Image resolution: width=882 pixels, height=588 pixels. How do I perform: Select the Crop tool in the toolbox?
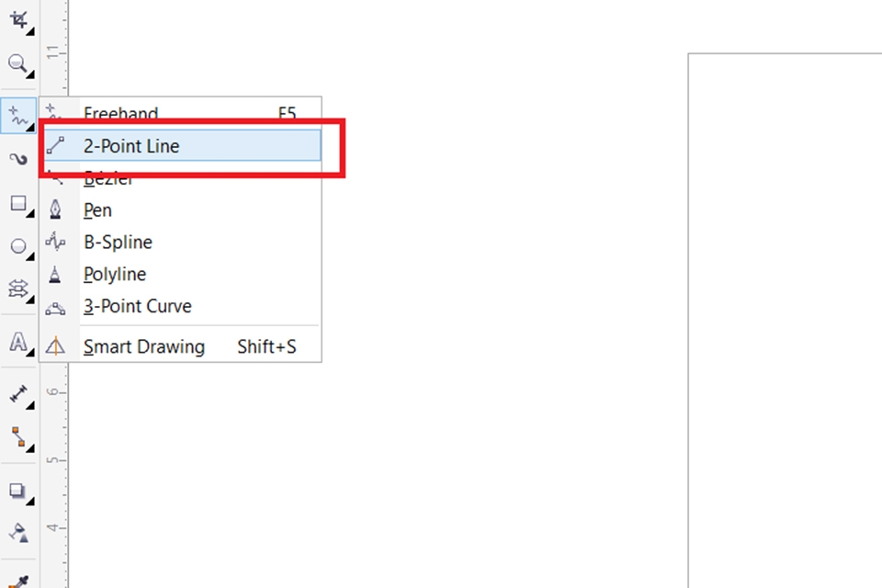(x=17, y=20)
